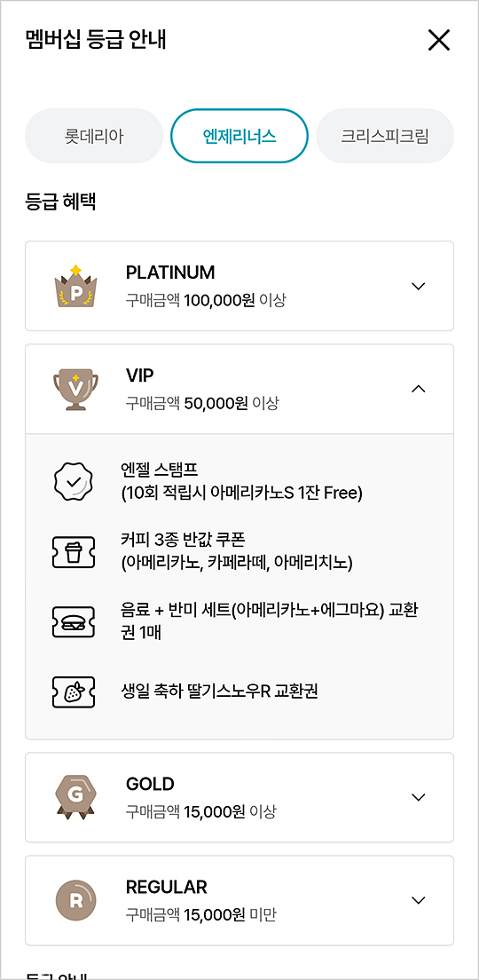Select the 엔제리너스 tab

(x=239, y=136)
